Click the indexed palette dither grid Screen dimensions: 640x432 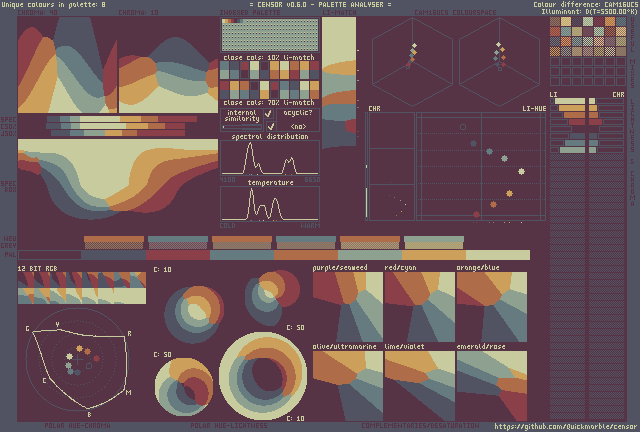[270, 35]
